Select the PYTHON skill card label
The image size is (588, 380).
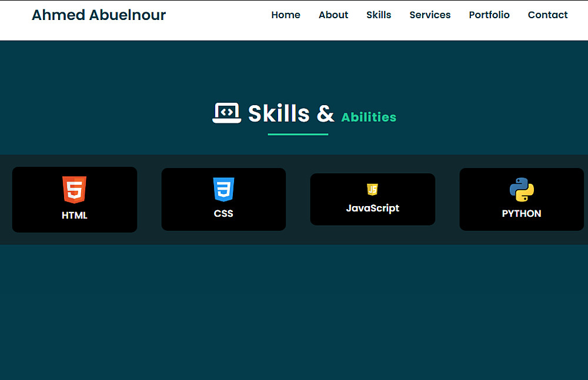[x=522, y=214]
